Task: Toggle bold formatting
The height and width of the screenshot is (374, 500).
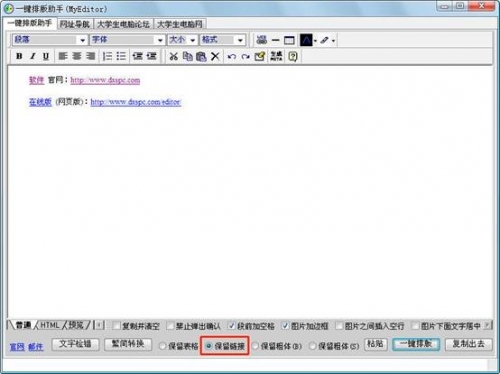Action: [19, 56]
